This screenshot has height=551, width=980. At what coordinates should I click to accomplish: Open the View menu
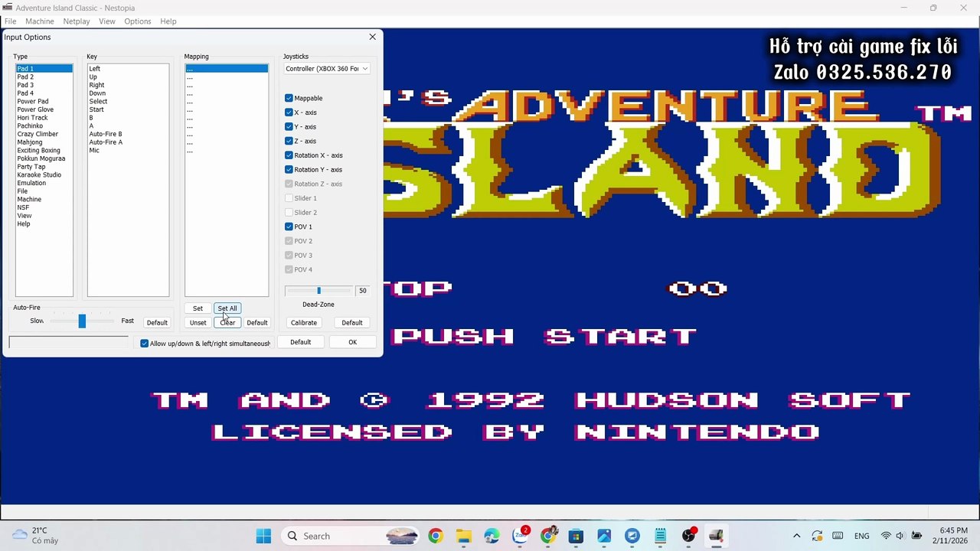pos(107,21)
